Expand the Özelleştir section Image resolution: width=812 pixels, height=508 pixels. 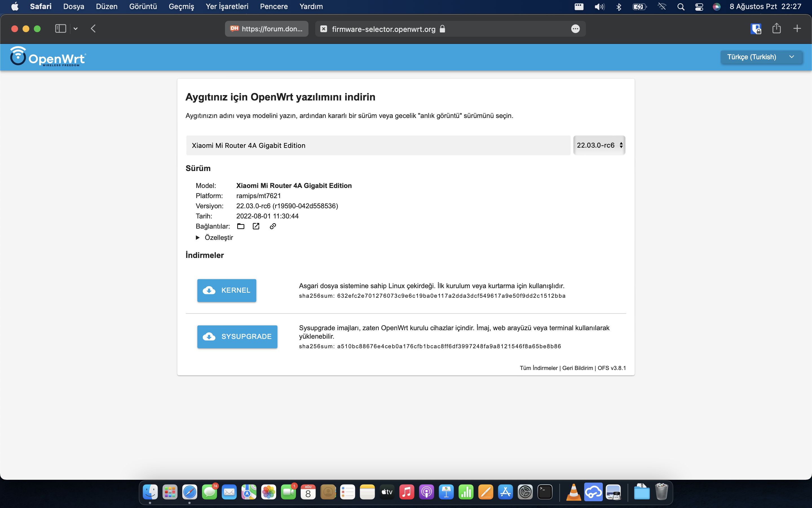(214, 238)
